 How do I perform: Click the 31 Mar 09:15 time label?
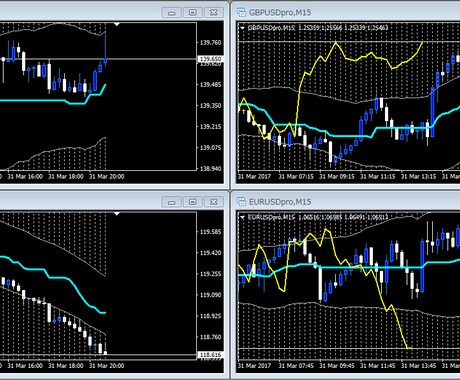pos(337,176)
